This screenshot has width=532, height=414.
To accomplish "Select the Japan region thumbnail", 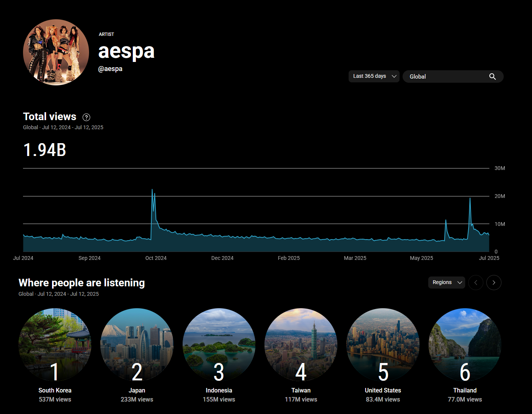I will pos(137,344).
